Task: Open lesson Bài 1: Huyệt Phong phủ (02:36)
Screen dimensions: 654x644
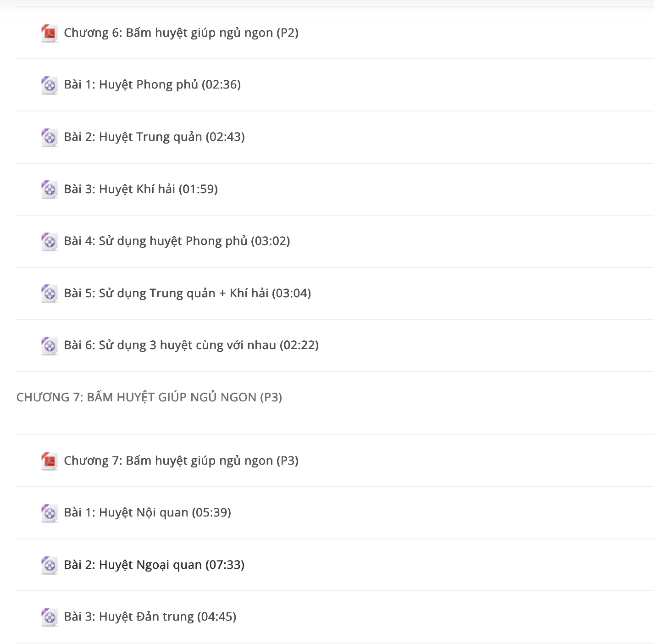Action: point(152,85)
